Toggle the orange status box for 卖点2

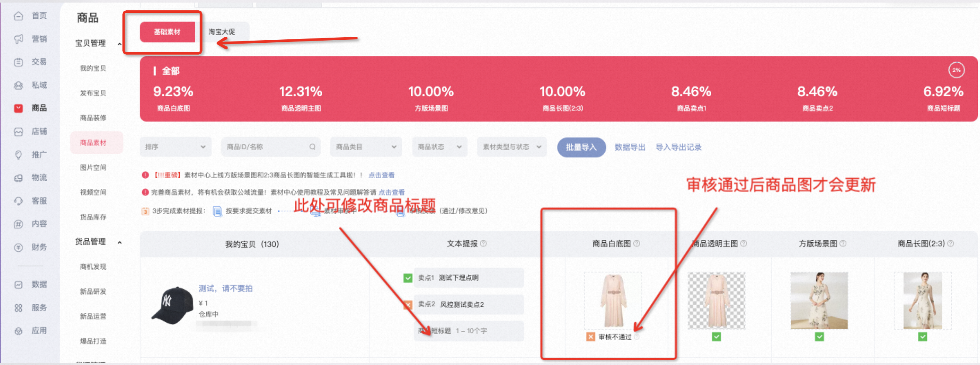pyautogui.click(x=408, y=305)
